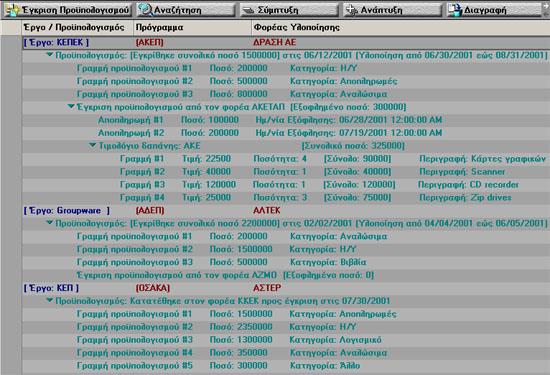Select the [ Έργο: Groupware ] row
This screenshot has width=550, height=375.
(x=286, y=210)
